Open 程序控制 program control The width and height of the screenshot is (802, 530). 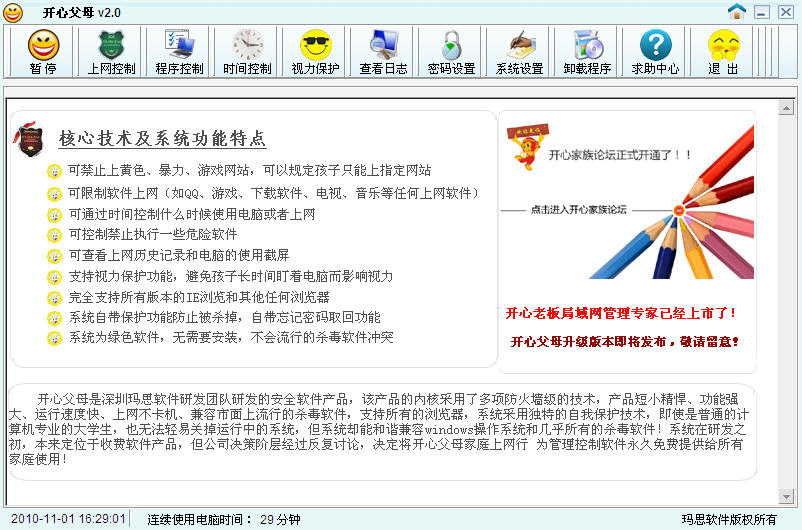coord(179,47)
